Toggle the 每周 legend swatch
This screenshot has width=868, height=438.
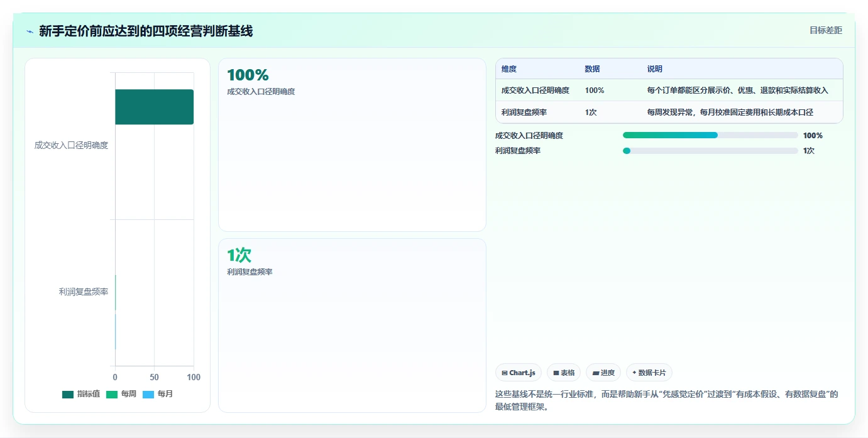point(112,394)
